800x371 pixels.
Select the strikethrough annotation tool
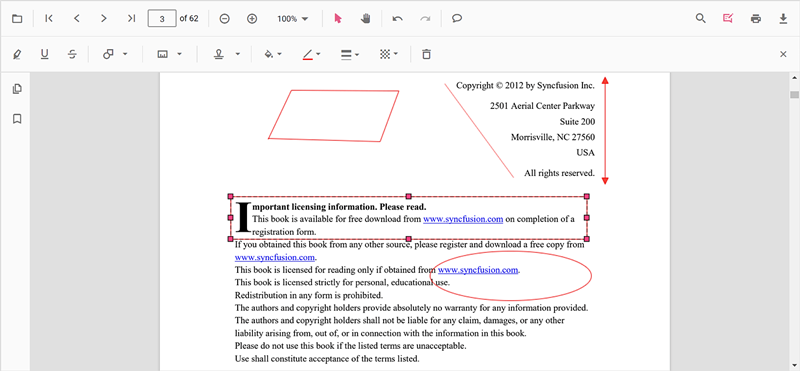[72, 55]
